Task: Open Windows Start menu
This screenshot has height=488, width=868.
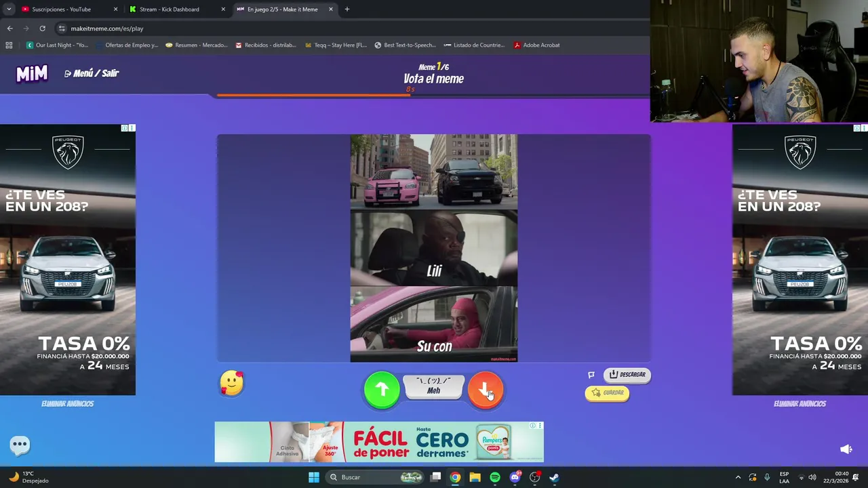Action: tap(313, 477)
